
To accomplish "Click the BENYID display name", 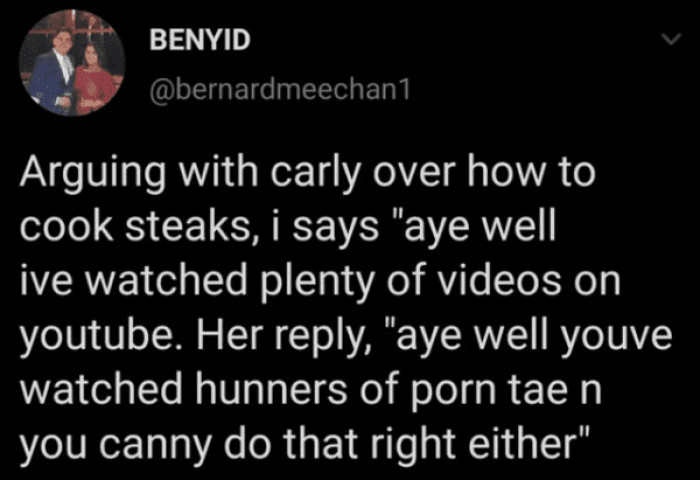I will (x=200, y=41).
